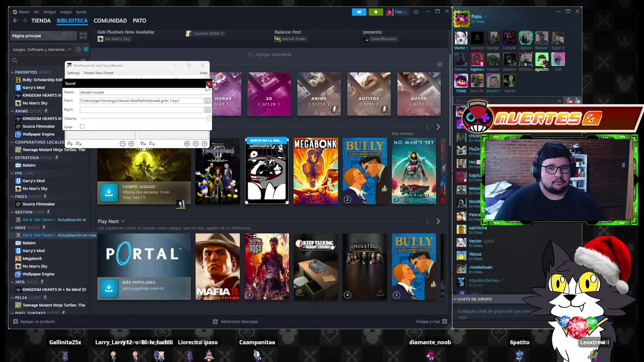
Task: Add item to left soundboard list
Action: (71, 144)
